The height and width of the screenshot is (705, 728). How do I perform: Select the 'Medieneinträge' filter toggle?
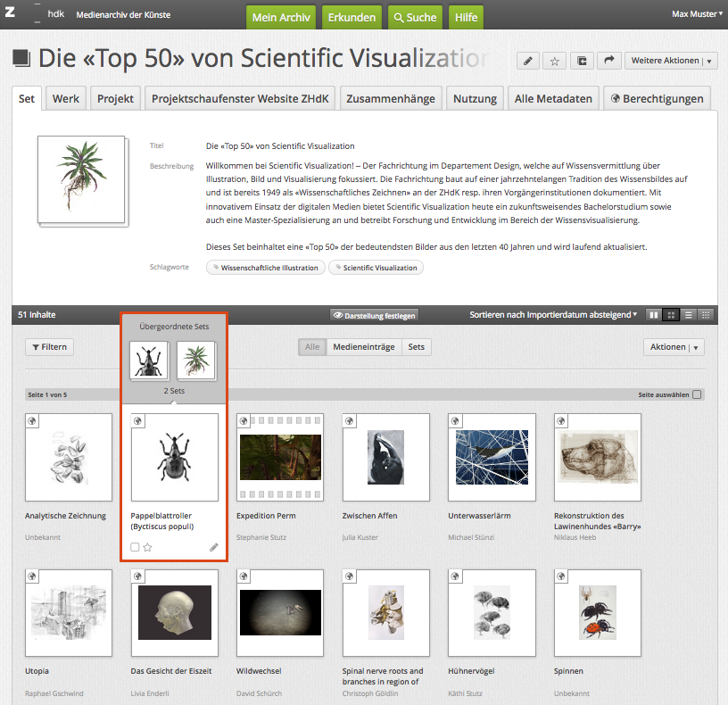[x=363, y=347]
